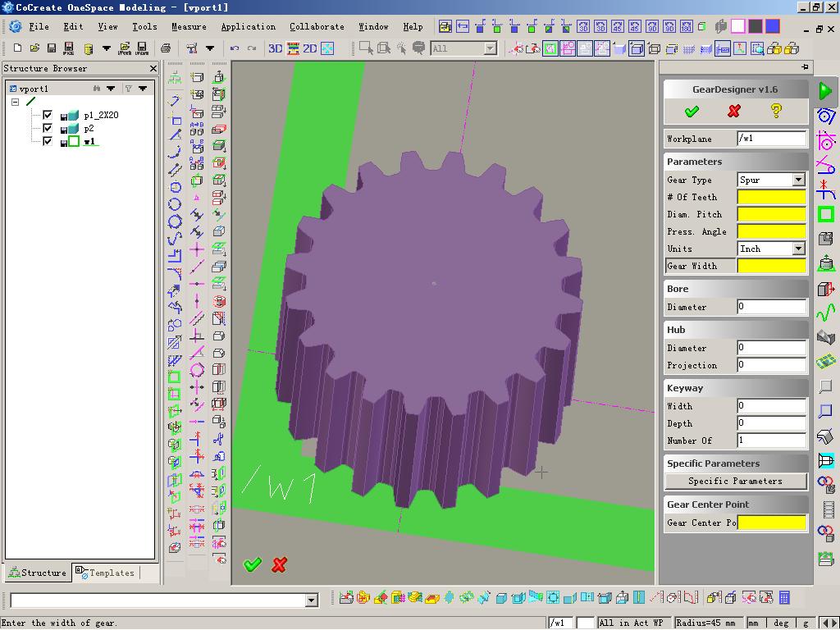840x630 pixels.
Task: Click the fit view icon beside 2D
Action: tap(326, 48)
